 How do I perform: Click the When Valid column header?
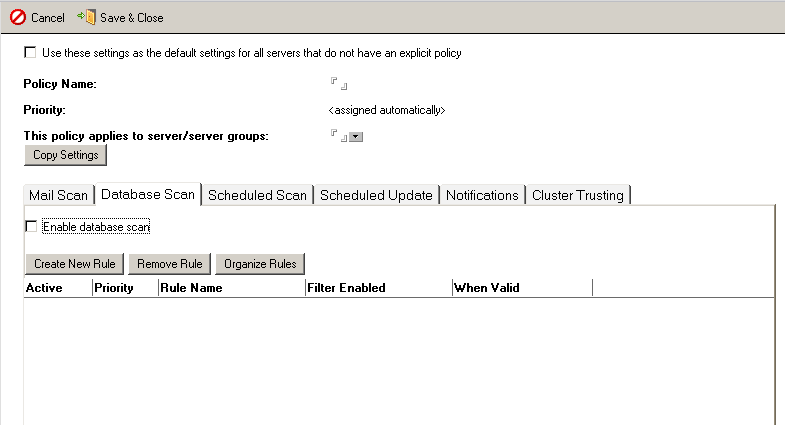pos(486,288)
